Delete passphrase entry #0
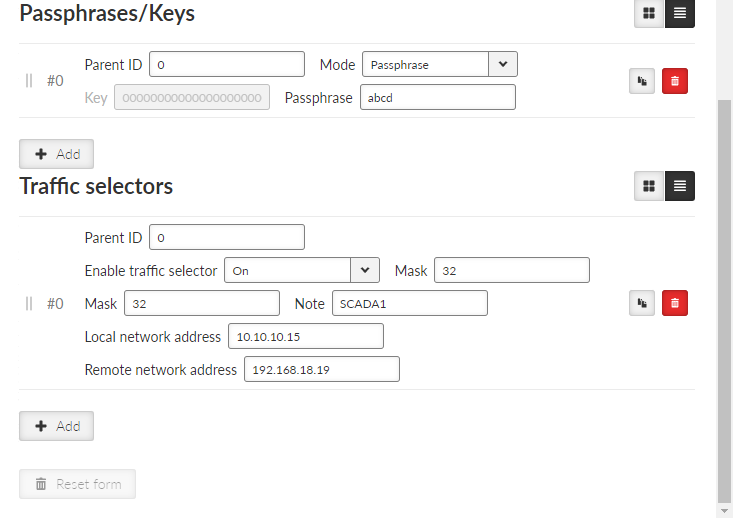The height and width of the screenshot is (518, 733). click(675, 81)
